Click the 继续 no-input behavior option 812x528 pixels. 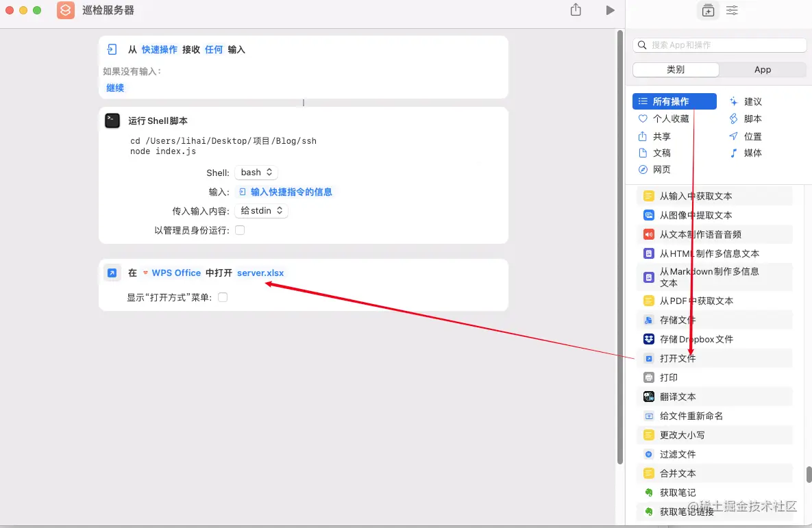pos(115,88)
